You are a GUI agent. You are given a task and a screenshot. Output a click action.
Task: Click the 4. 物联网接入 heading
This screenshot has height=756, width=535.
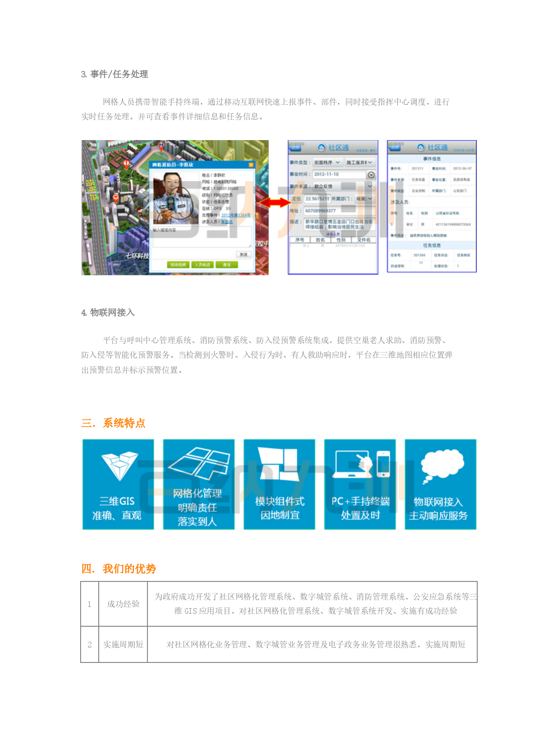coord(108,312)
